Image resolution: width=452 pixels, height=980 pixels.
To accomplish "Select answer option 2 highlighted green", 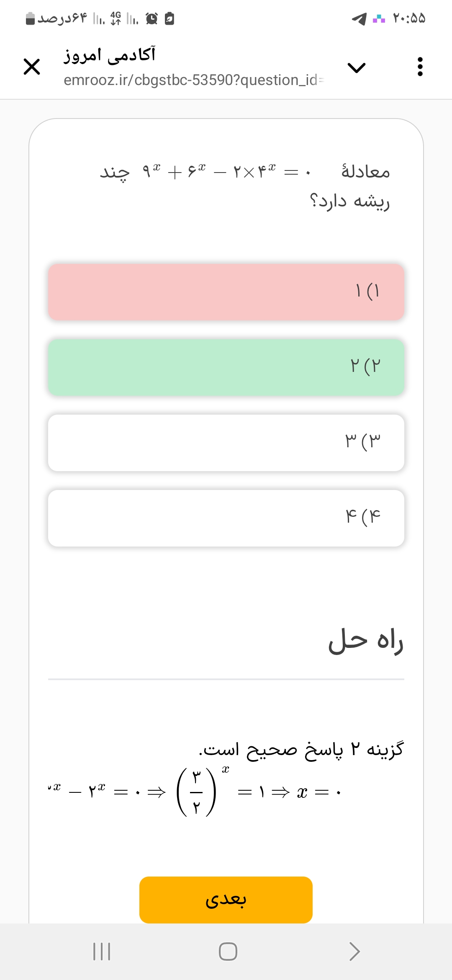I will coord(226,367).
